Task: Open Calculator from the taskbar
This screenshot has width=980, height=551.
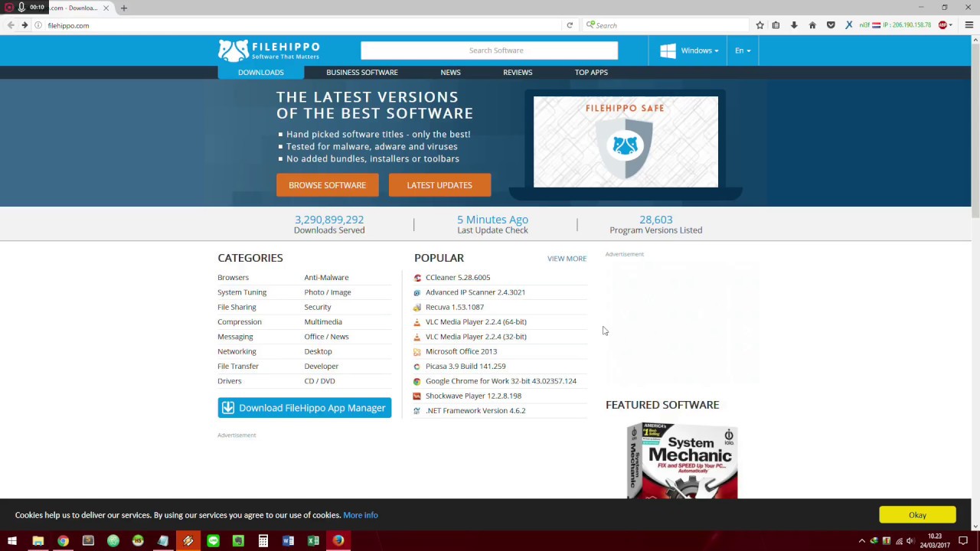Action: (263, 541)
